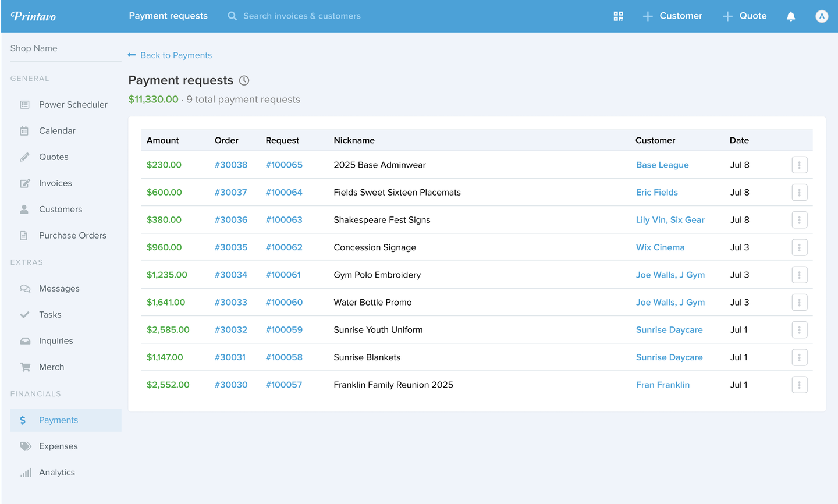Image resolution: width=838 pixels, height=504 pixels.
Task: Open options menu for Sunrise Youth Uniform row
Action: tap(800, 330)
